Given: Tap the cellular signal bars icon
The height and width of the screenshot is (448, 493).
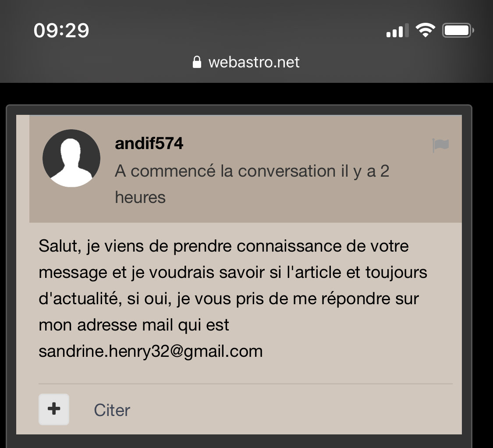Looking at the screenshot, I should coord(397,31).
